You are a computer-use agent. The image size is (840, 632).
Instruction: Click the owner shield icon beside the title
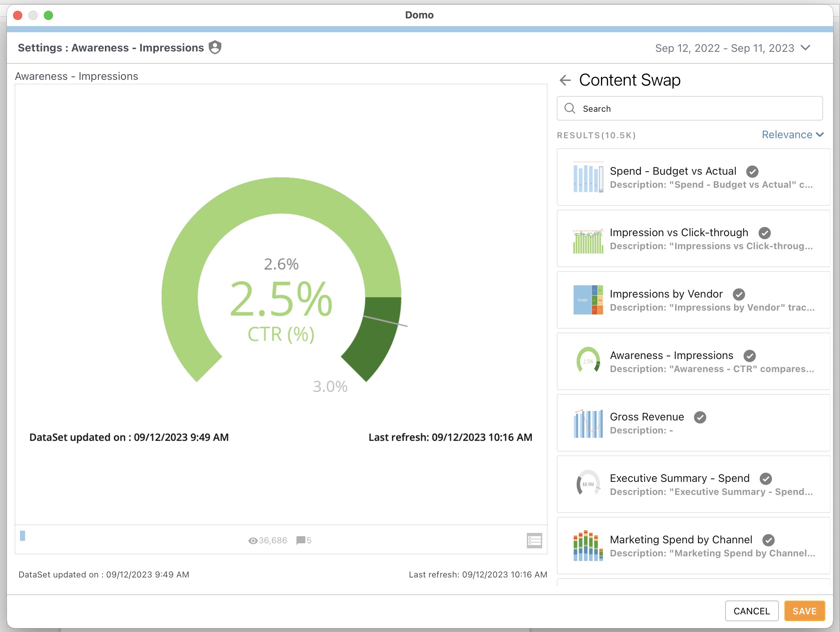click(x=215, y=47)
